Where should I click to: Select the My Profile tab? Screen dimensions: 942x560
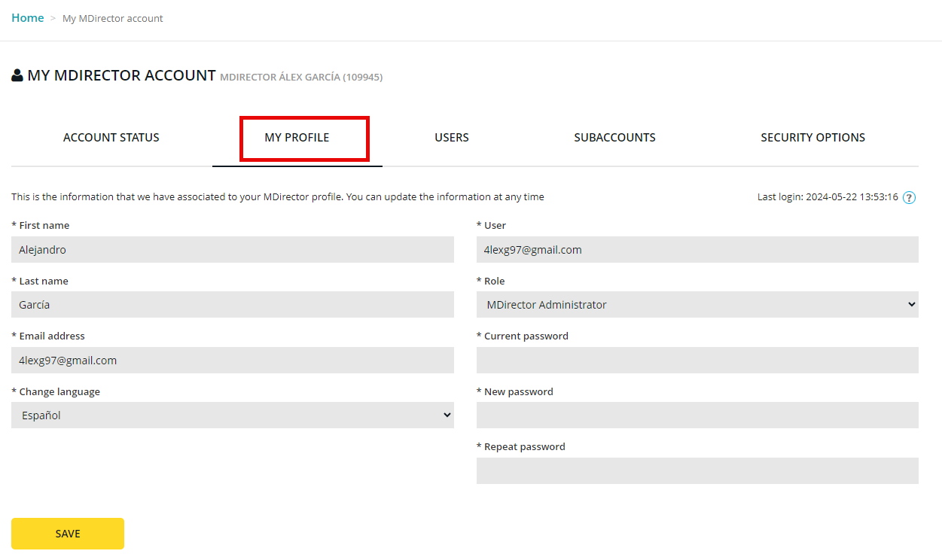pos(297,138)
